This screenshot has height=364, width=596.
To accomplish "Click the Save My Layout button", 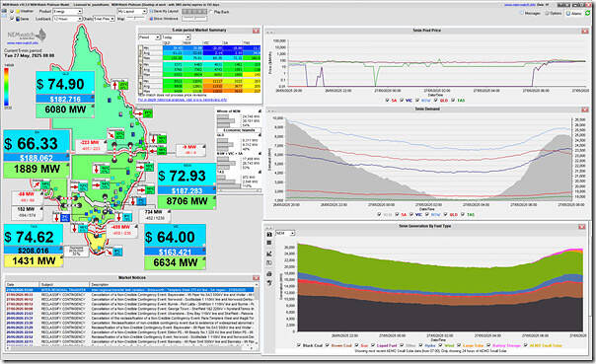I will [x=165, y=12].
